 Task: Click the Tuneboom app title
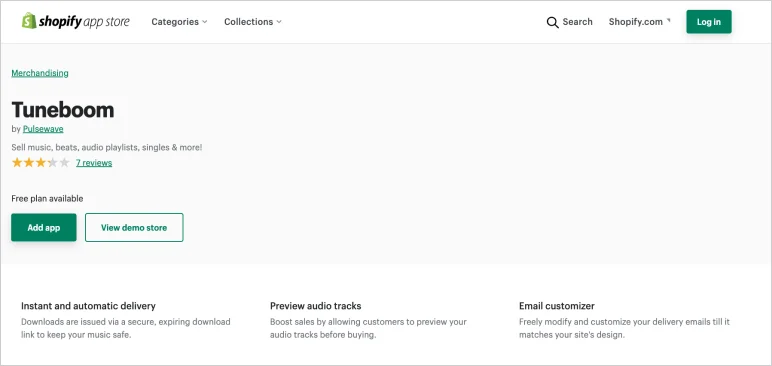point(63,109)
